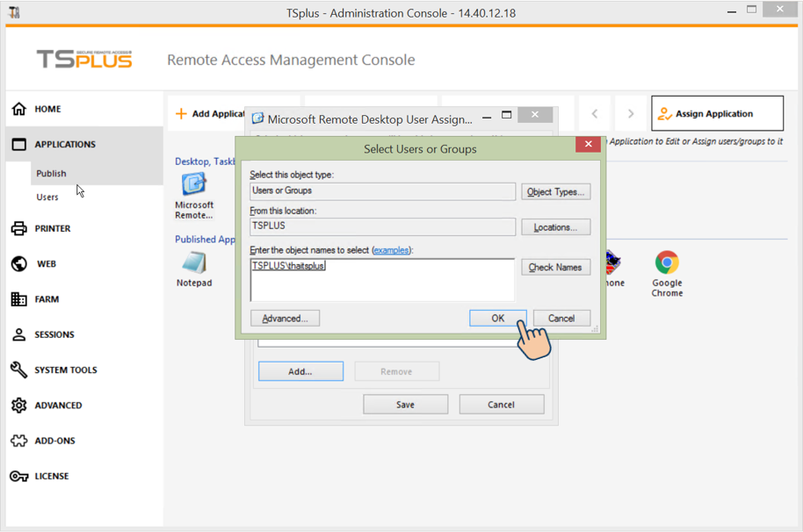Click Add in User Assignment window
The height and width of the screenshot is (532, 803).
[x=300, y=371]
